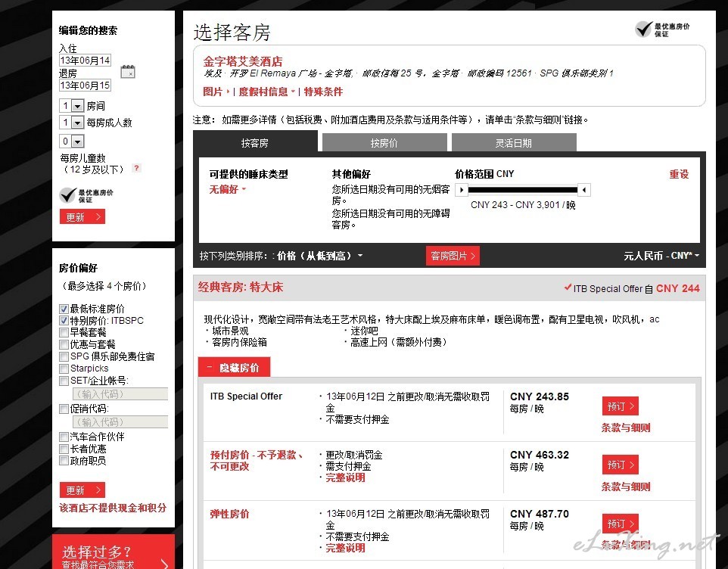Click the 重设 reset link
This screenshot has width=728, height=569.
point(679,174)
